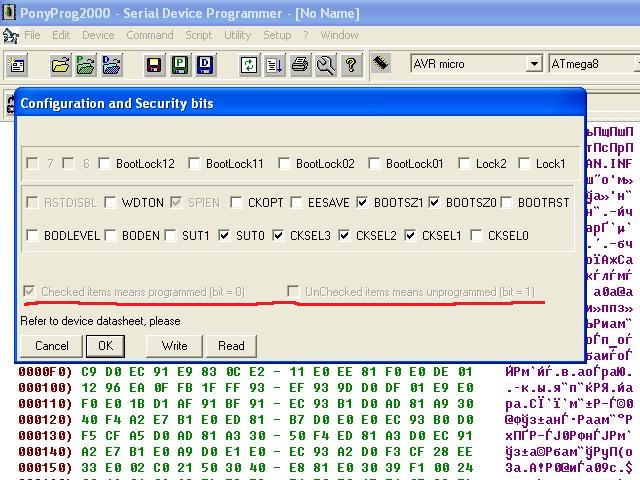The image size is (640, 480).
Task: Open the Command menu
Action: [x=149, y=35]
